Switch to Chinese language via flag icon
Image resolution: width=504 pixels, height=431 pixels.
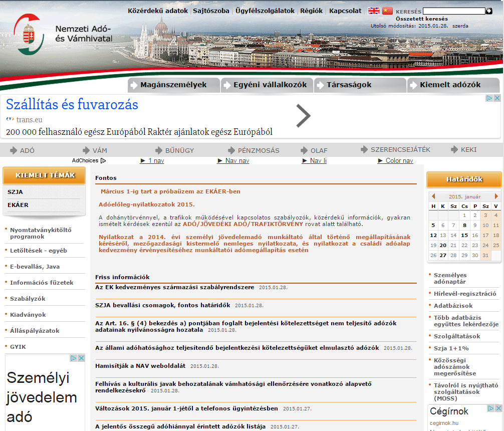(x=387, y=11)
